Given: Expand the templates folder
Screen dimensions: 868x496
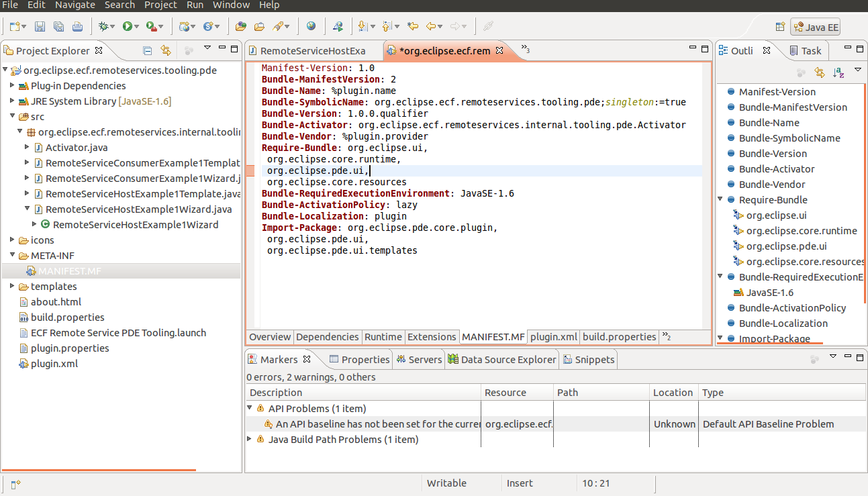Looking at the screenshot, I should 13,287.
